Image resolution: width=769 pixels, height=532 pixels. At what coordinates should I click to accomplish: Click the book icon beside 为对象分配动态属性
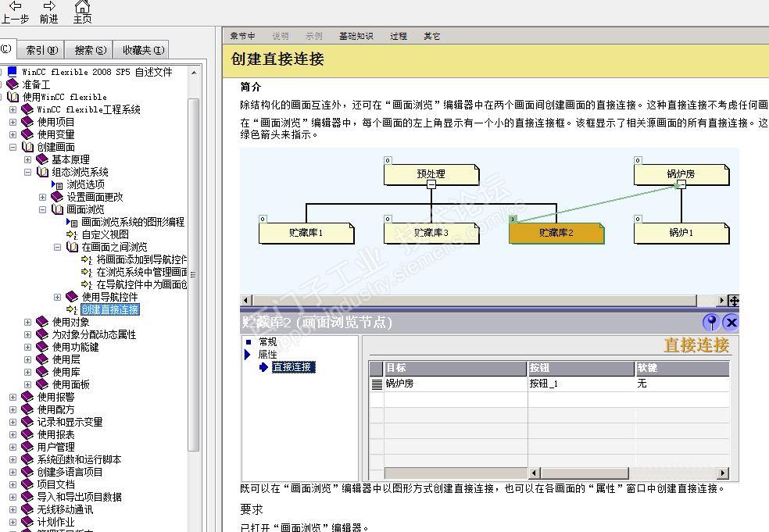click(43, 334)
